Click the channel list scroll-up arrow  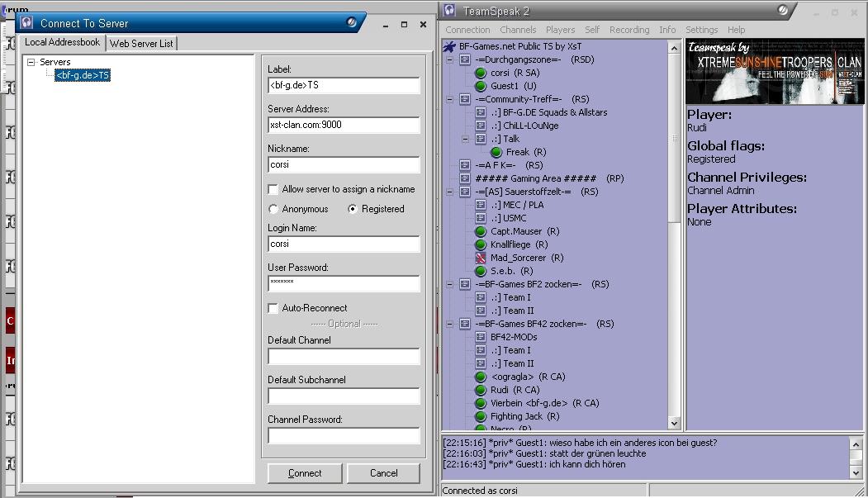pyautogui.click(x=674, y=48)
